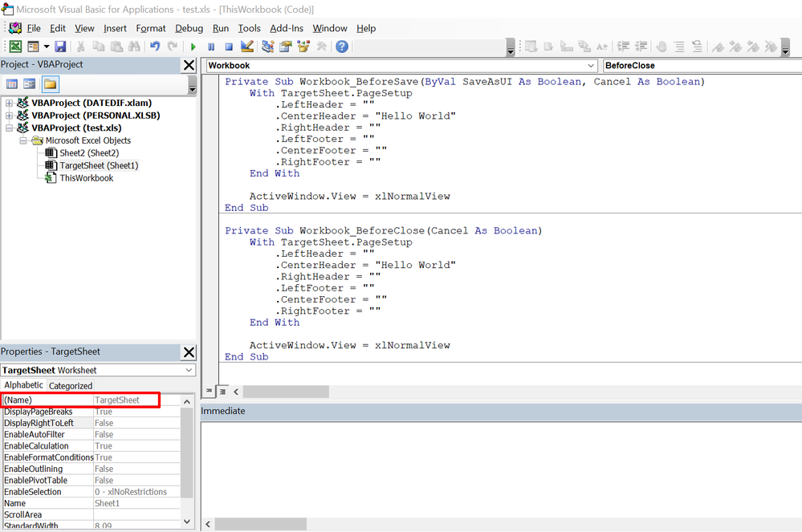Click the Previous Bookmark icon

753,47
